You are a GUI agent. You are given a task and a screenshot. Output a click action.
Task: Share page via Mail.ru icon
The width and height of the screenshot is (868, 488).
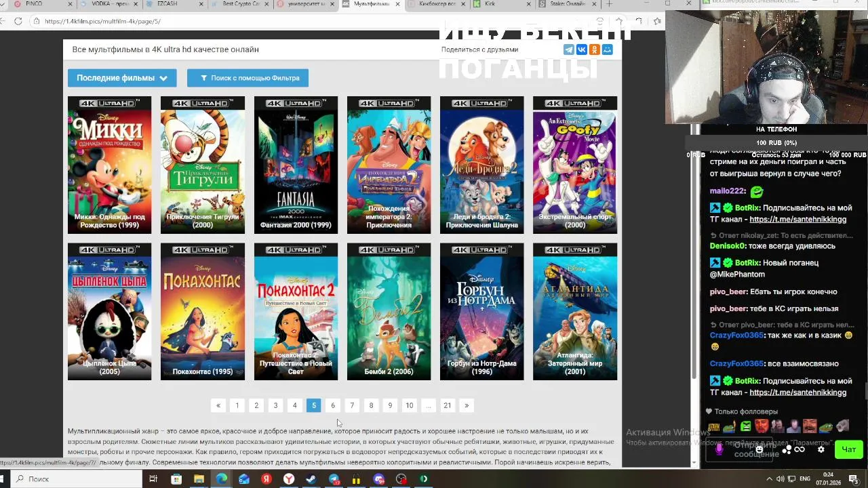pos(608,49)
